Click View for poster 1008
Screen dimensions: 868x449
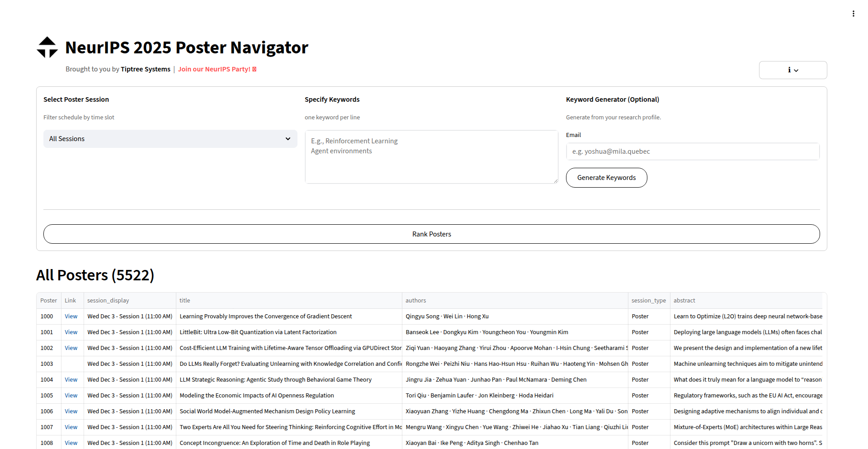(71, 443)
